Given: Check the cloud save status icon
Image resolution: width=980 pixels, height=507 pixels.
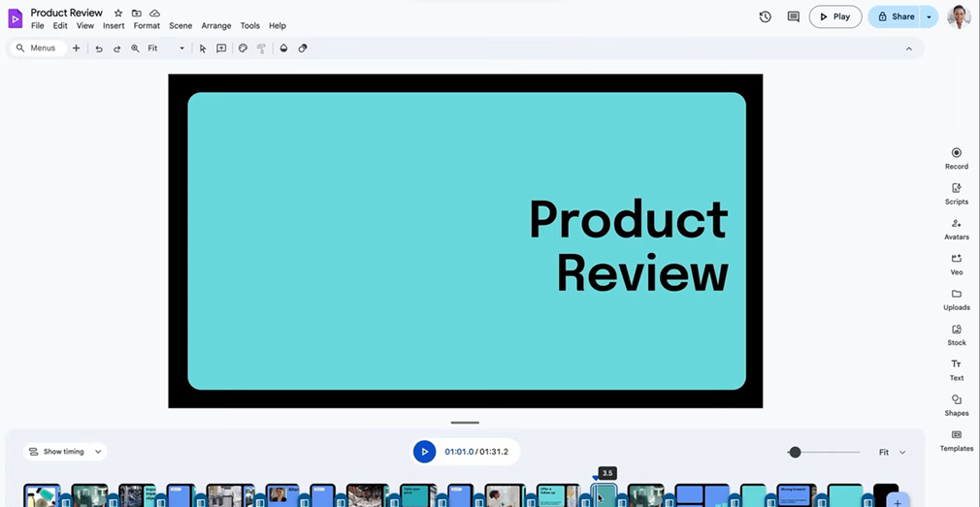Looking at the screenshot, I should pos(154,14).
